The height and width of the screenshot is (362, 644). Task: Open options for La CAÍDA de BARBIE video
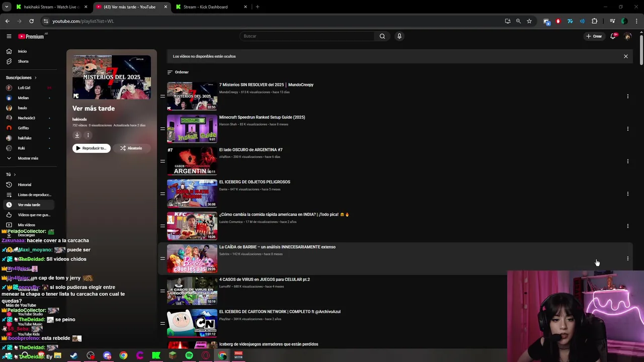627,258
